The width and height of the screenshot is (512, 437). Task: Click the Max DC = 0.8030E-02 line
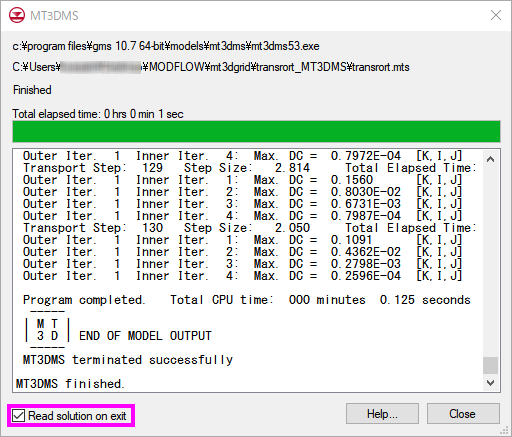242,192
